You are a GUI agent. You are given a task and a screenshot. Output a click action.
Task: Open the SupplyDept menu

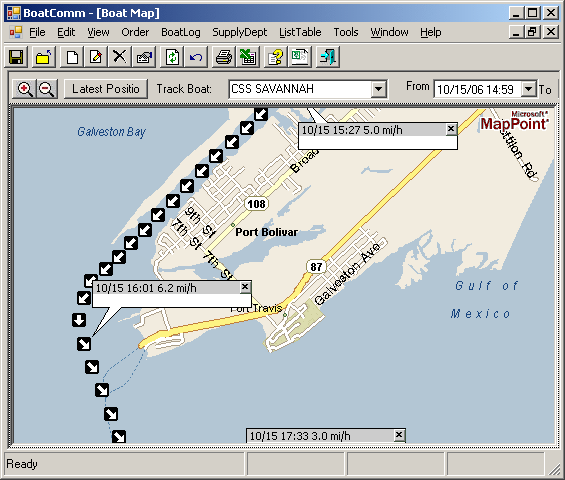click(240, 32)
